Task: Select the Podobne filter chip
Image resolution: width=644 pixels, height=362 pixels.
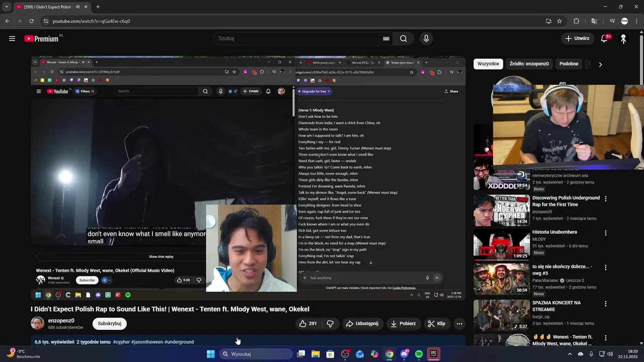Action: [569, 64]
